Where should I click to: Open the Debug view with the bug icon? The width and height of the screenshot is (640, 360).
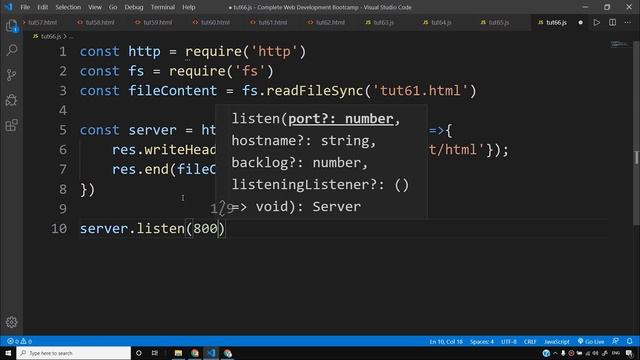point(11,100)
